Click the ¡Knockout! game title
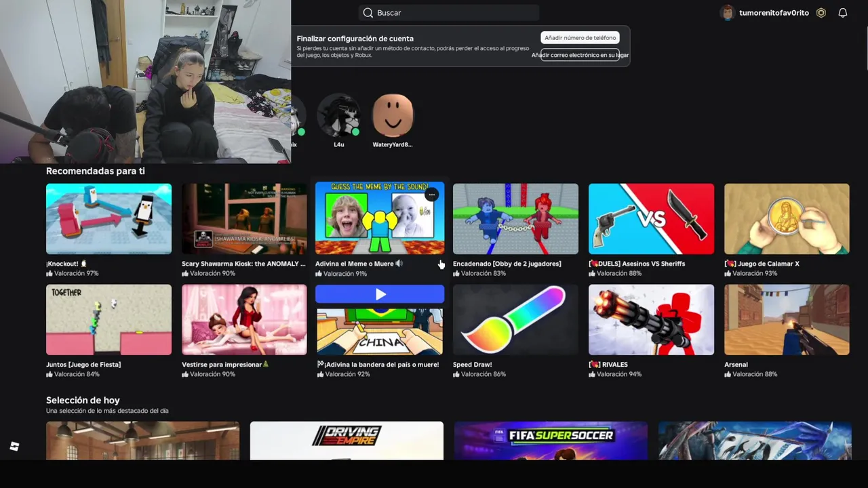The height and width of the screenshot is (488, 868). [66, 264]
